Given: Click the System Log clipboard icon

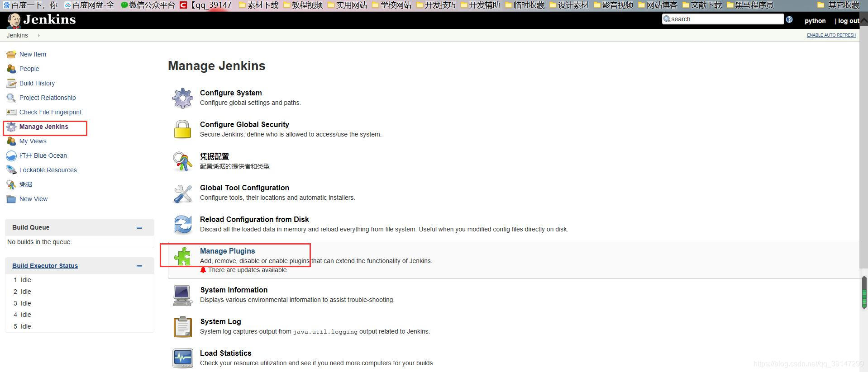Looking at the screenshot, I should pyautogui.click(x=183, y=327).
